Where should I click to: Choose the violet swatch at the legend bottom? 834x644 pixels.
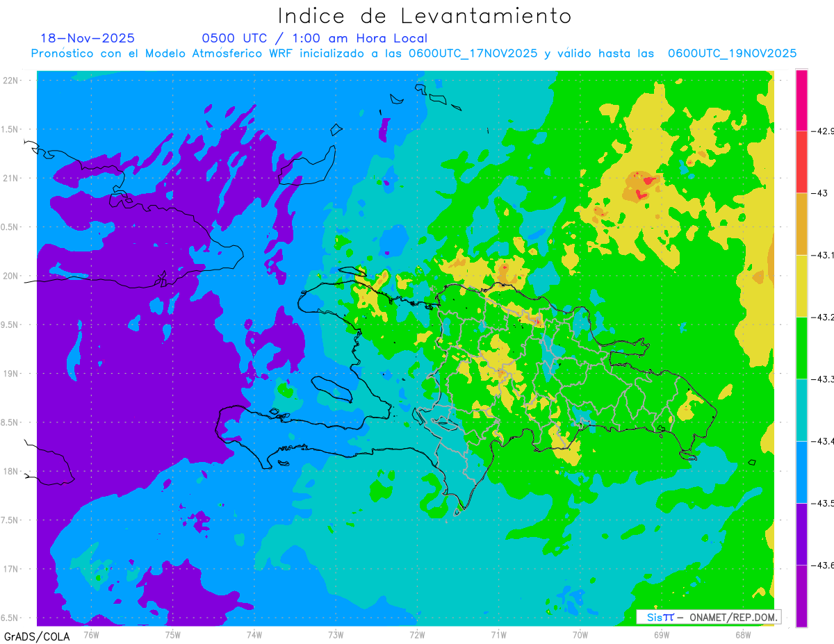coord(801,596)
